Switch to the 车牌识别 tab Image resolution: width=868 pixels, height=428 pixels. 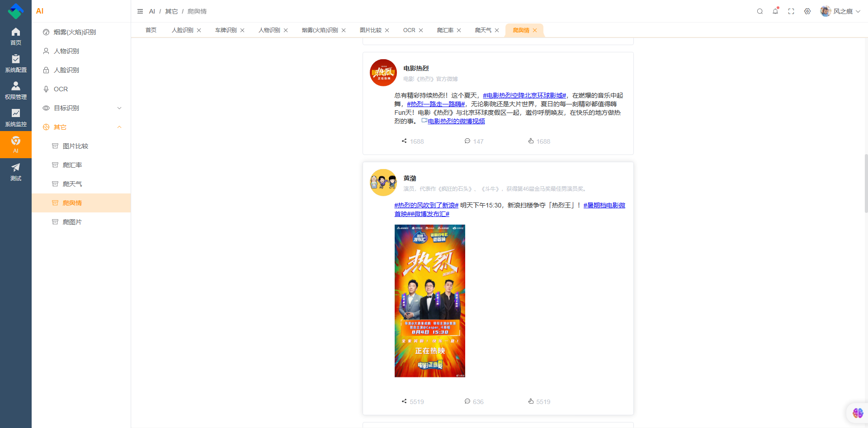(x=226, y=30)
